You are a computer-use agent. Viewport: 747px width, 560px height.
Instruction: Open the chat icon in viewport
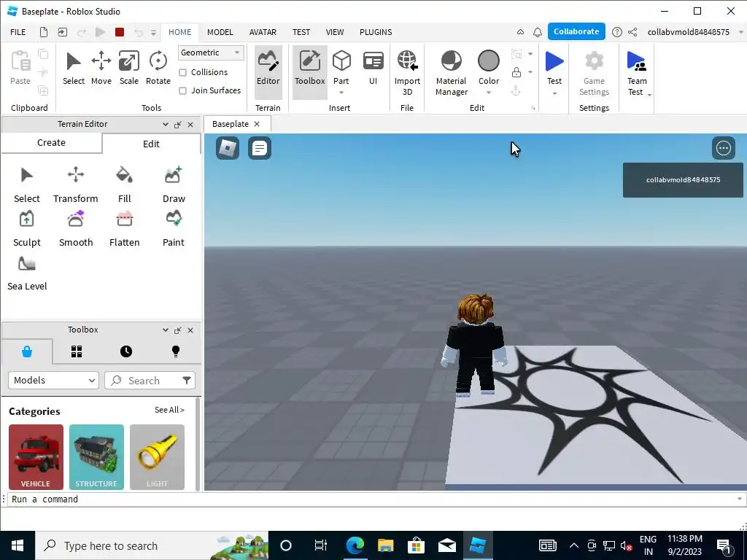pos(260,148)
